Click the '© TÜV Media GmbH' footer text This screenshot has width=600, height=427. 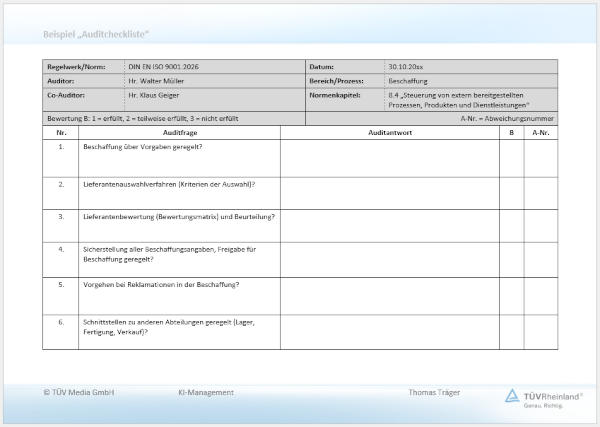79,392
